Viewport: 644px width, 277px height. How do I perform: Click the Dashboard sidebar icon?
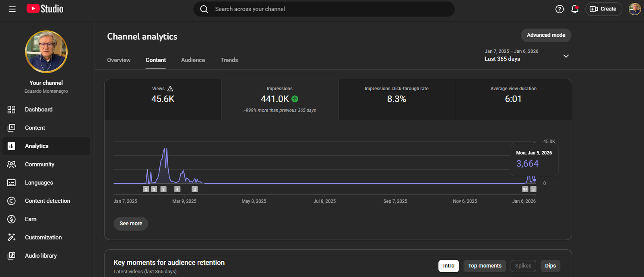click(x=11, y=110)
